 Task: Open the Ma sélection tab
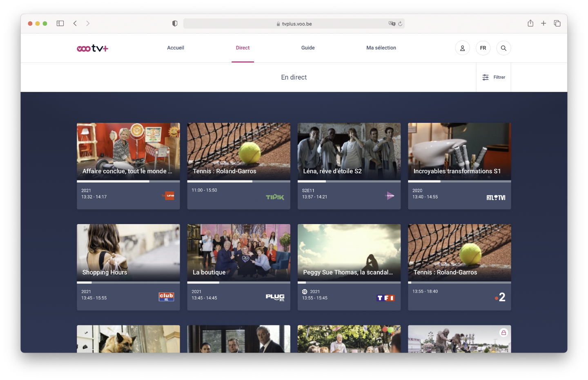click(x=381, y=48)
